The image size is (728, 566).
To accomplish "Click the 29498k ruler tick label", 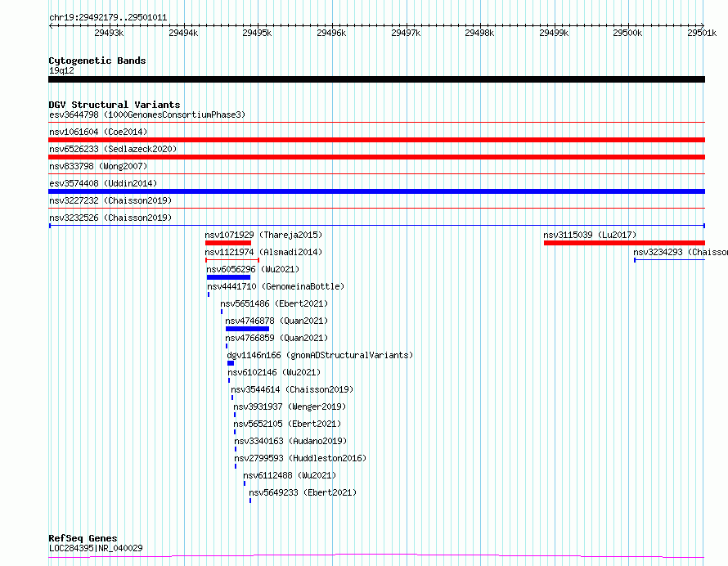I will (479, 33).
